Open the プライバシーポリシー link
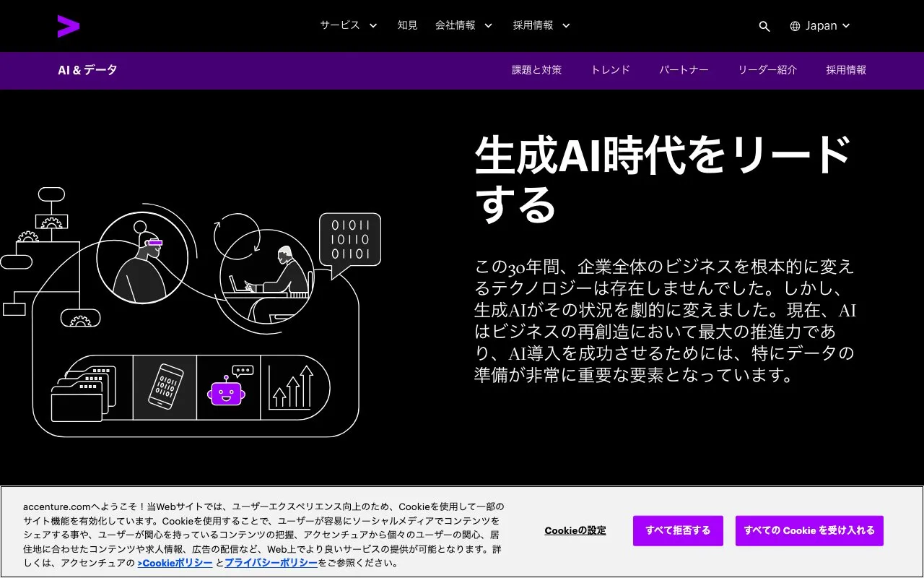This screenshot has width=924, height=578. click(271, 563)
